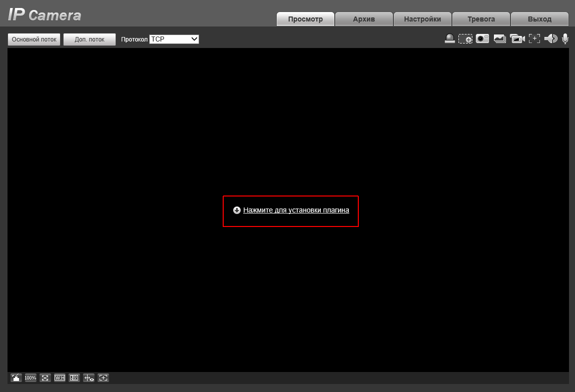Toggle audio with the speaker icon
The width and height of the screenshot is (575, 392).
click(x=551, y=38)
